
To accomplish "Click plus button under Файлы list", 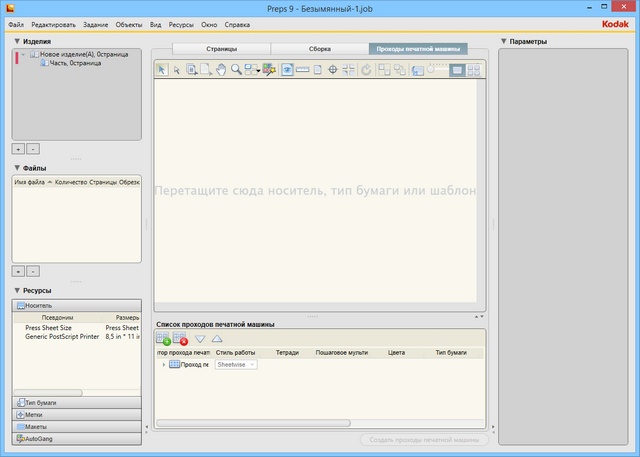I will 18,270.
